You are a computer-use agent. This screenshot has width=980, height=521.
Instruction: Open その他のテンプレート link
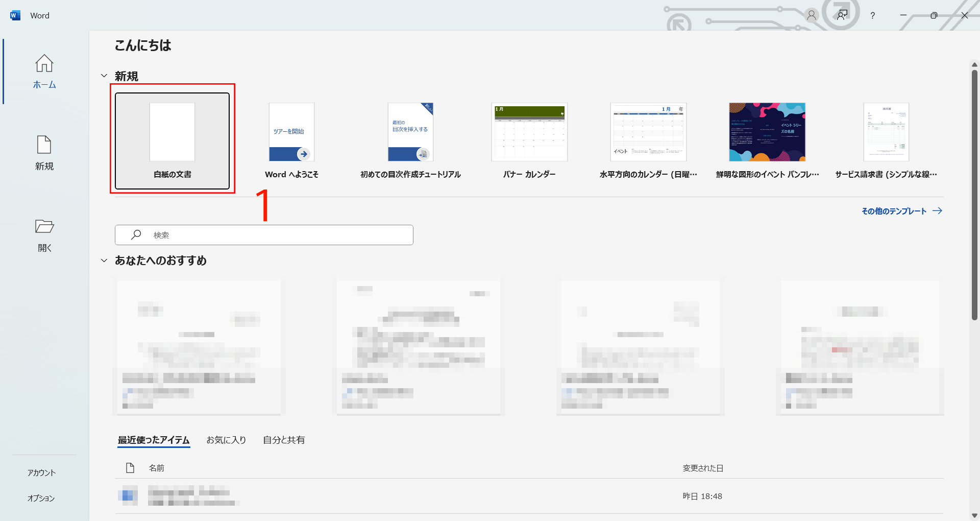[902, 211]
